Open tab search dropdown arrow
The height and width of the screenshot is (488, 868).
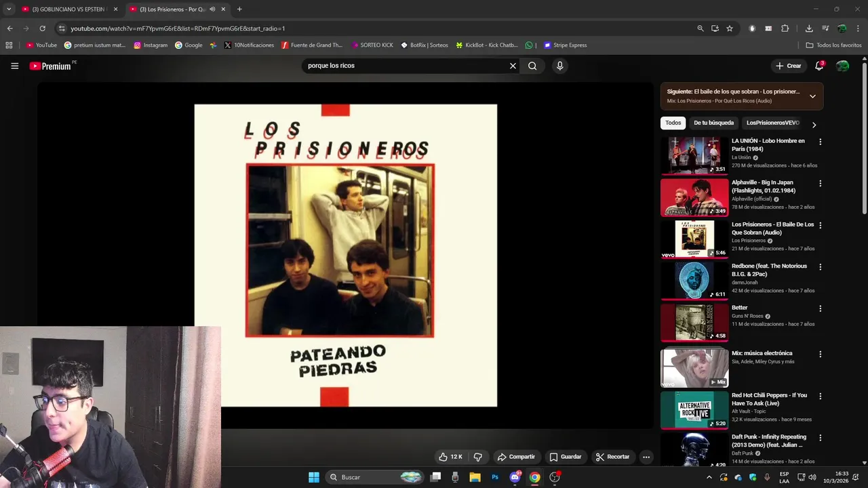[x=9, y=9]
